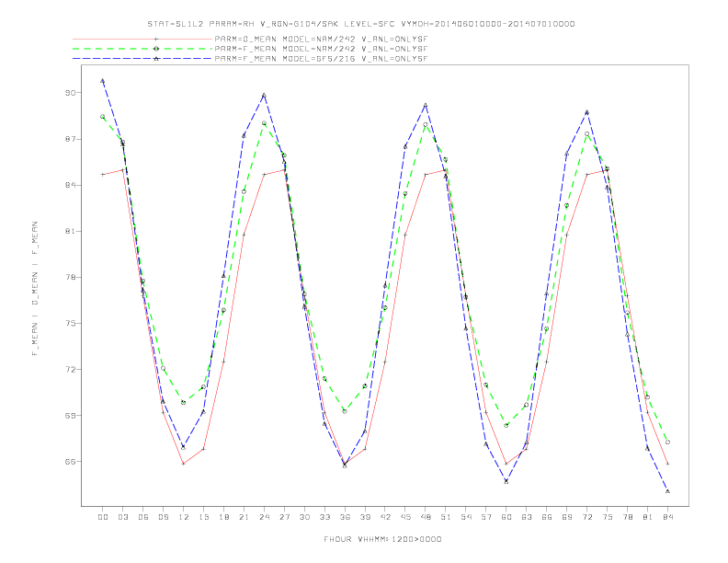This screenshot has width=728, height=563.
Task: Click the x-axis tick label 12
Action: point(184,517)
